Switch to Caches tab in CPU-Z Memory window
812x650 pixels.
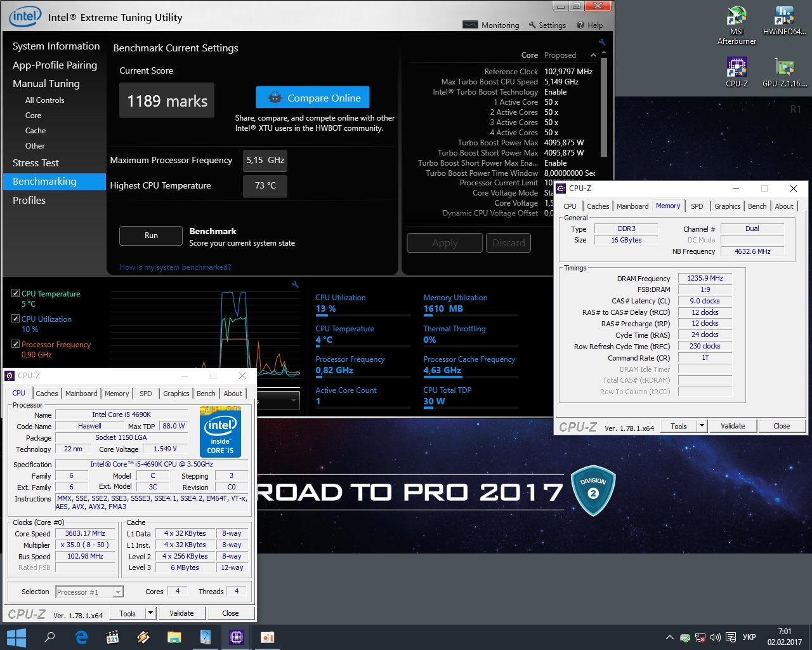(598, 206)
